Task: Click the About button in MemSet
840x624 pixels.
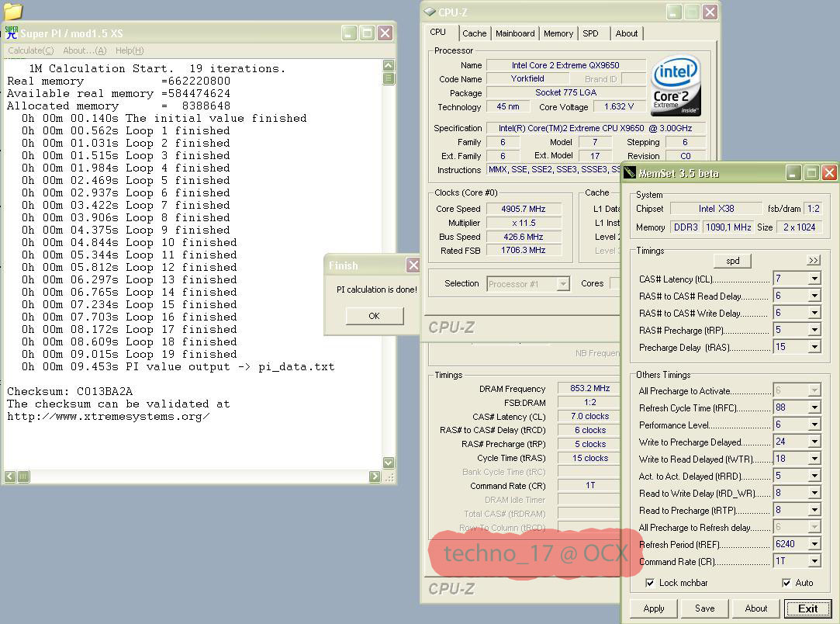Action: (756, 608)
